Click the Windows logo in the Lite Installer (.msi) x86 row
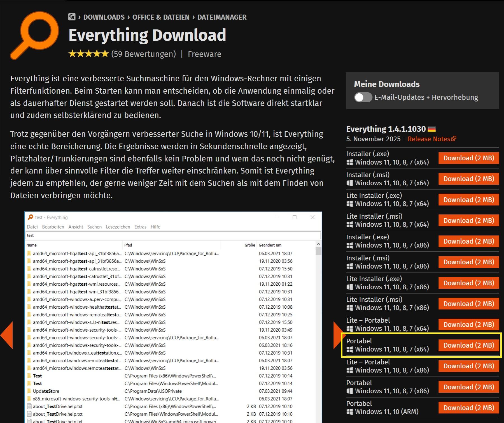Image resolution: width=504 pixels, height=423 pixels. tap(349, 308)
